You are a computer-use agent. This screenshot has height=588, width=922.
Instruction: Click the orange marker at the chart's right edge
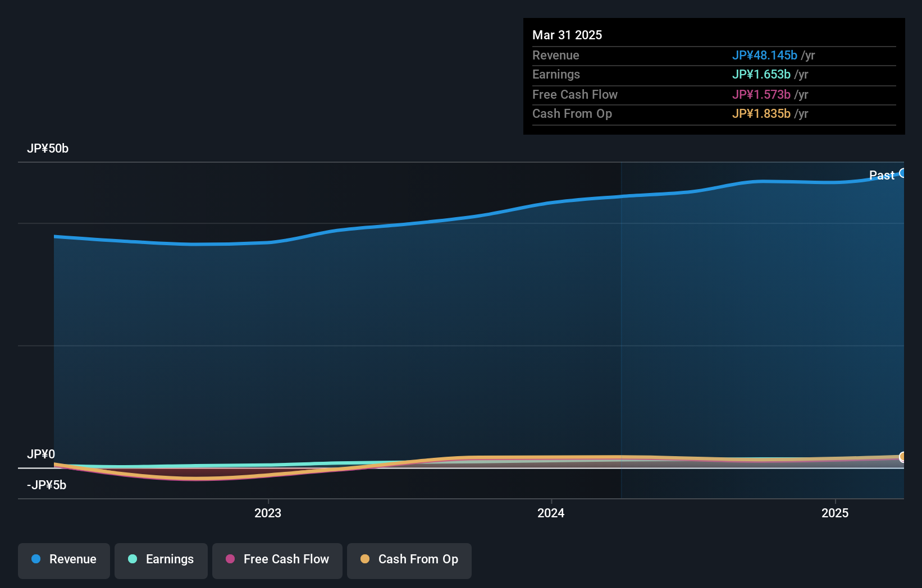(903, 457)
